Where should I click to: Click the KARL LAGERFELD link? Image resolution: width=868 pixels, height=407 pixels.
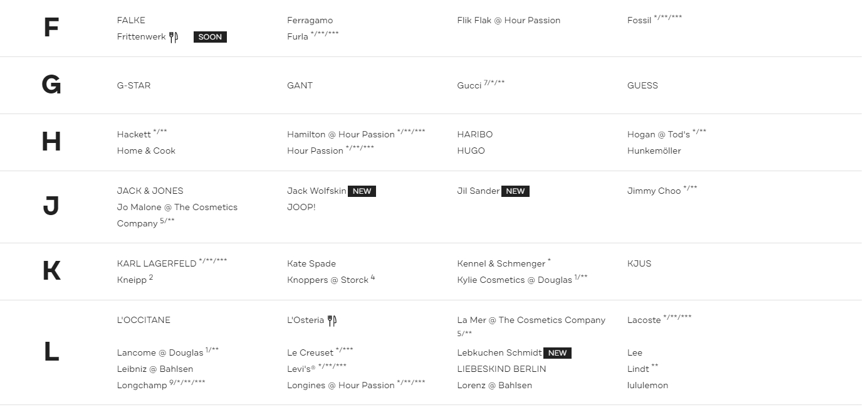(x=157, y=264)
